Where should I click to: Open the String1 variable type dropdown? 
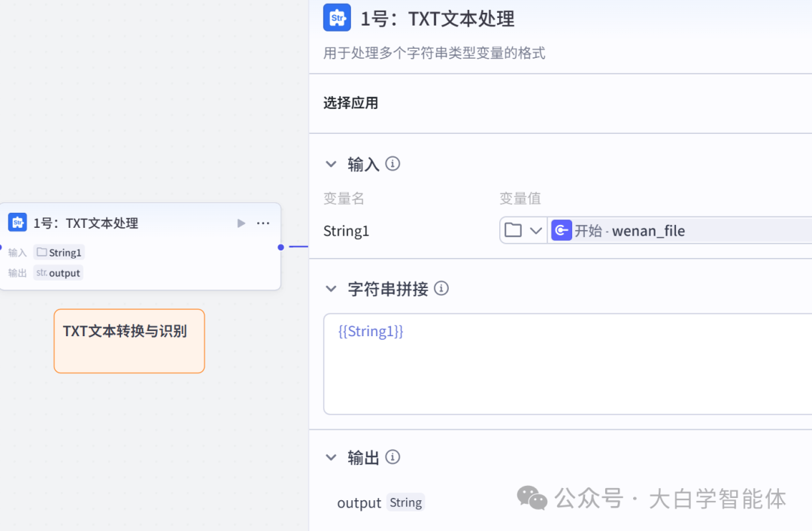click(x=523, y=230)
